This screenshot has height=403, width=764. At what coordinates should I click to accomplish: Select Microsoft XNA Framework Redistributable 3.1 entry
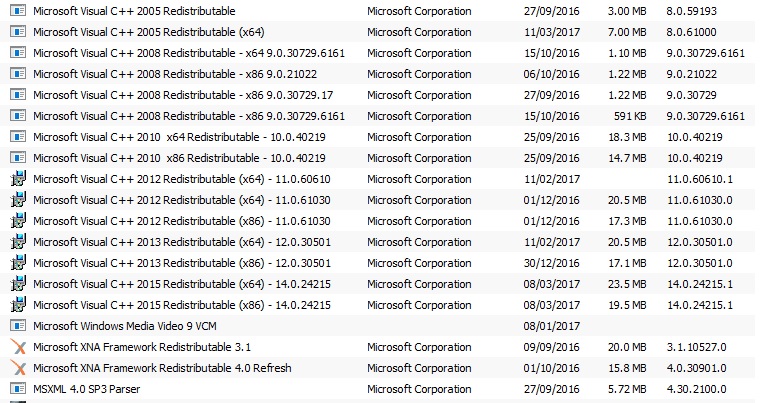[142, 347]
